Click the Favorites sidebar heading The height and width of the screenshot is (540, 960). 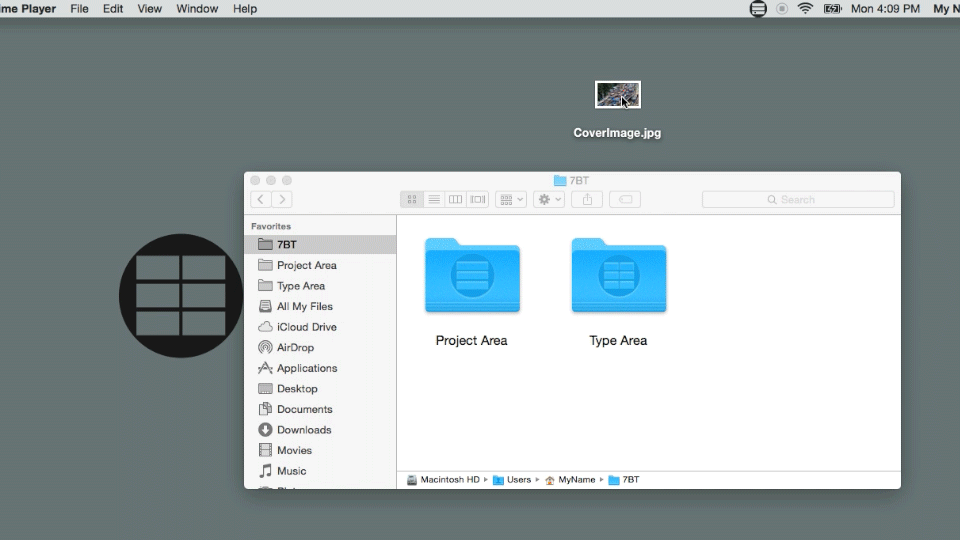tap(271, 226)
